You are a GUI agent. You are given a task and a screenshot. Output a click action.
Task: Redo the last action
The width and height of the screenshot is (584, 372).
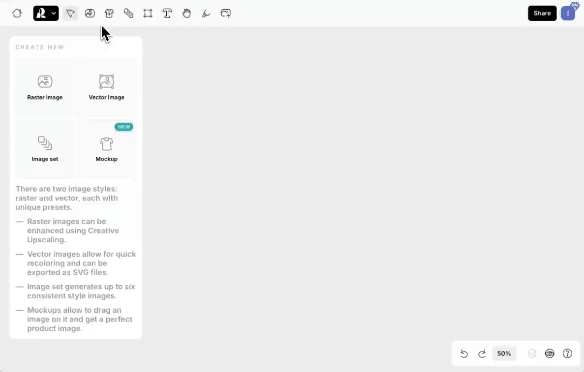pos(482,354)
